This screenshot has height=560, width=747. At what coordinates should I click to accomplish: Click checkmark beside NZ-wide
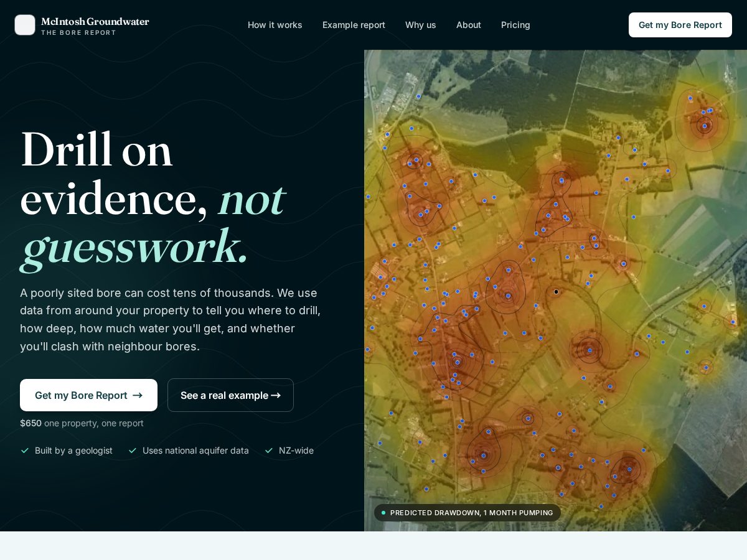pos(269,450)
